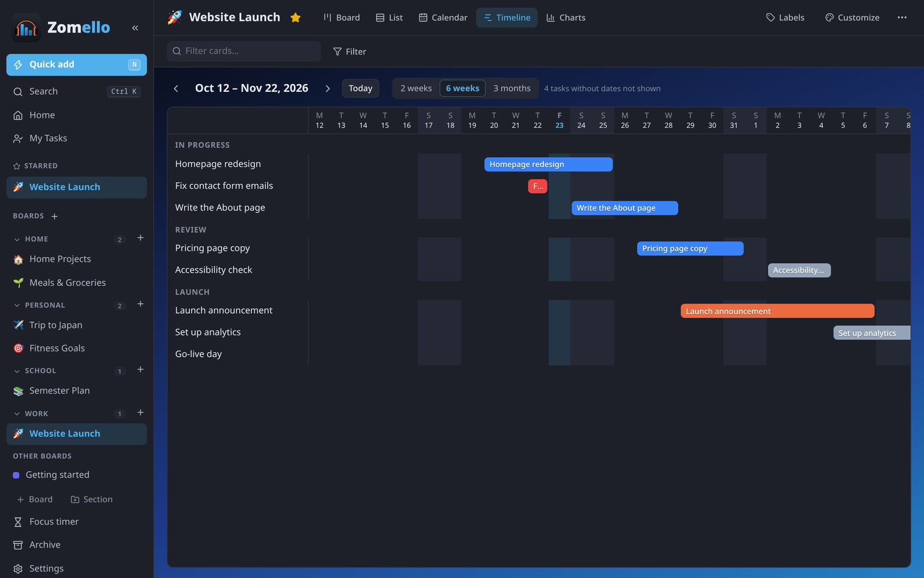Go to previous date range
924x578 pixels.
click(x=176, y=88)
